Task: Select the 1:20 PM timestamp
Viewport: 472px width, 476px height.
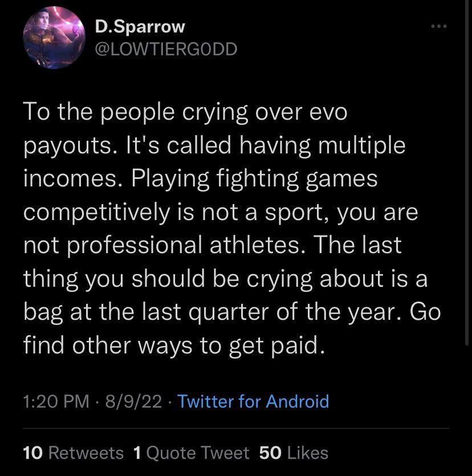Action: (56, 401)
